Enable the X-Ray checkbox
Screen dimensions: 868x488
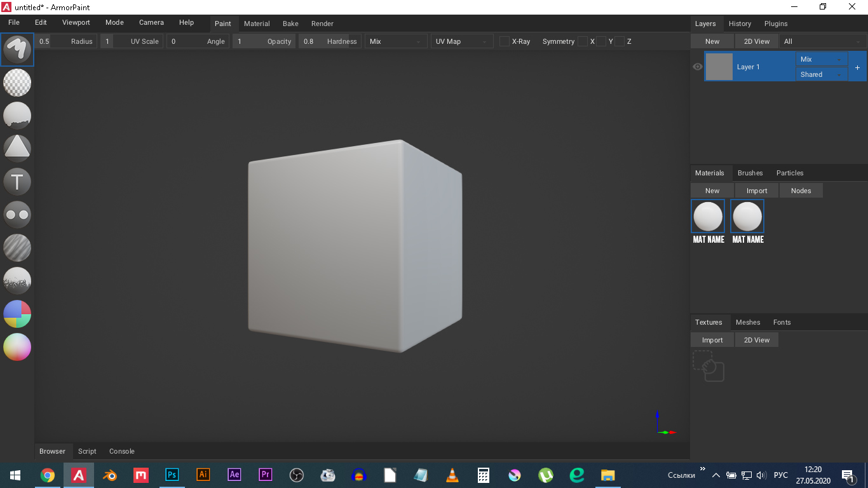point(505,41)
